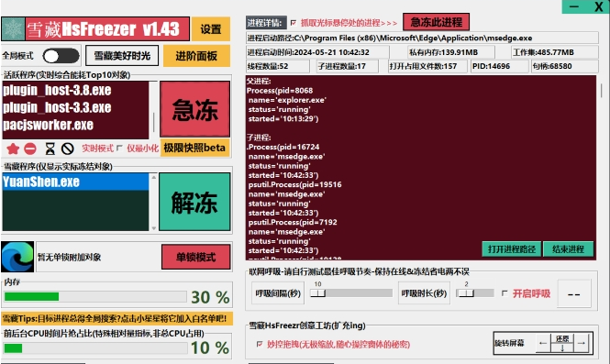Click the hourglass icon
The image size is (610, 364).
50,149
